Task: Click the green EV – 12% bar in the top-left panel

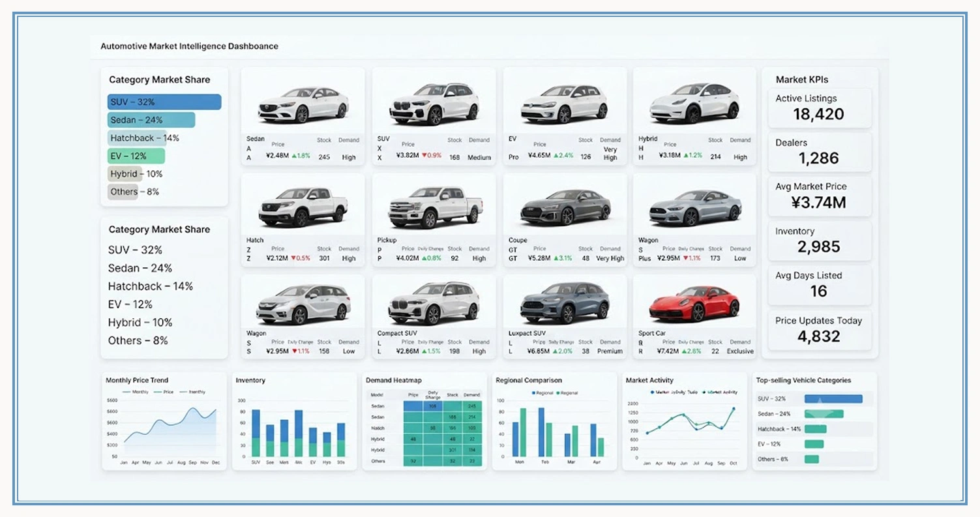Action: (x=136, y=156)
